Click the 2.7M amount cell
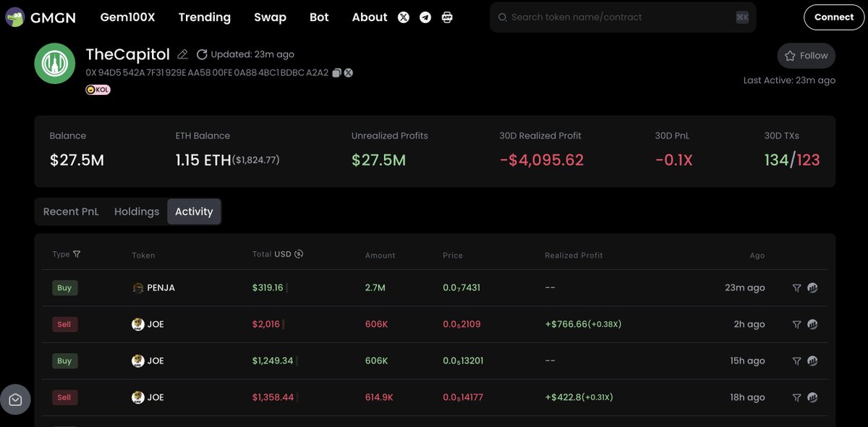Image resolution: width=868 pixels, height=427 pixels. tap(375, 288)
